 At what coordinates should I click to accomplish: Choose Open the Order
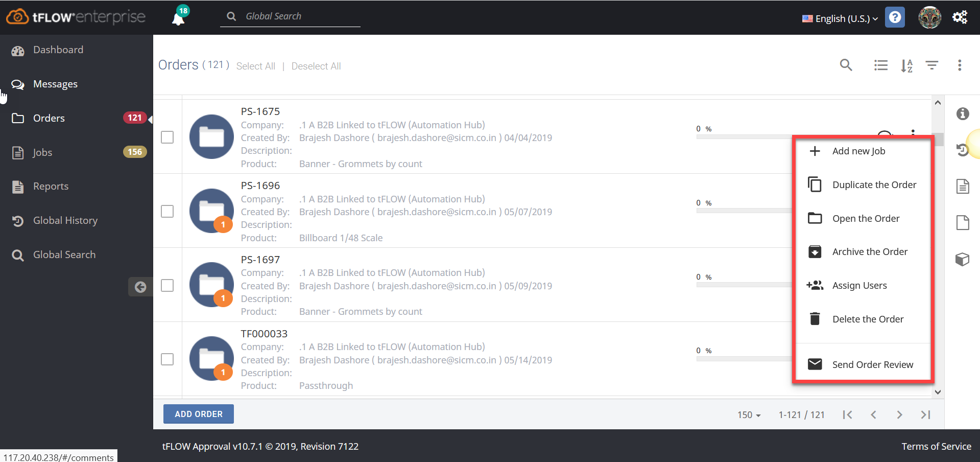click(863, 218)
